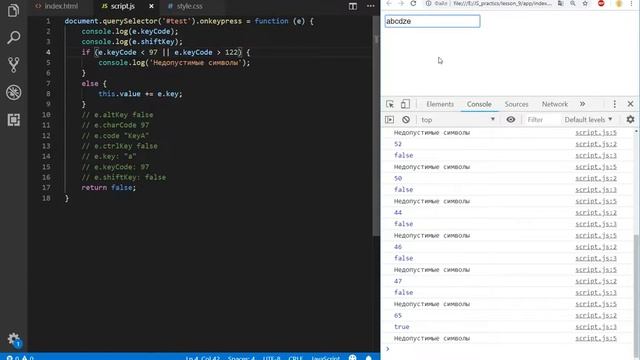
Task: Open the Search view in VS Code
Action: coord(13,38)
